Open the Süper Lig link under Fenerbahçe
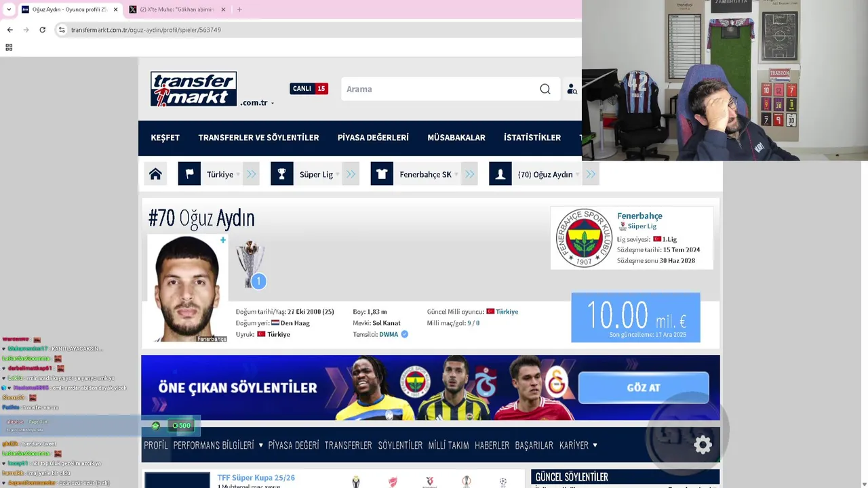868x488 pixels. point(642,226)
